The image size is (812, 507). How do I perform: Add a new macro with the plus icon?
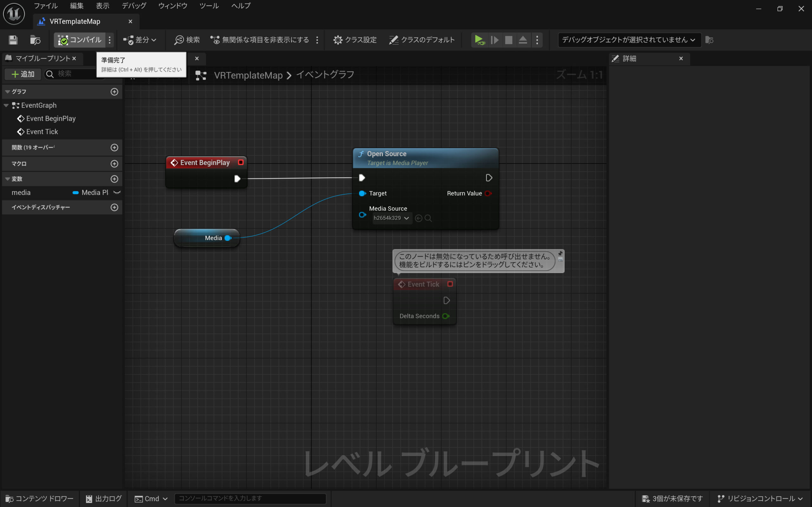[115, 164]
